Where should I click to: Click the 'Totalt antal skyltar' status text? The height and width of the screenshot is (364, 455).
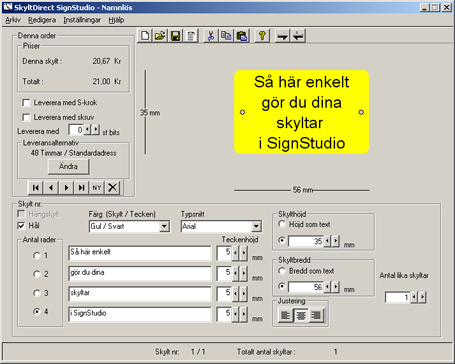(266, 352)
